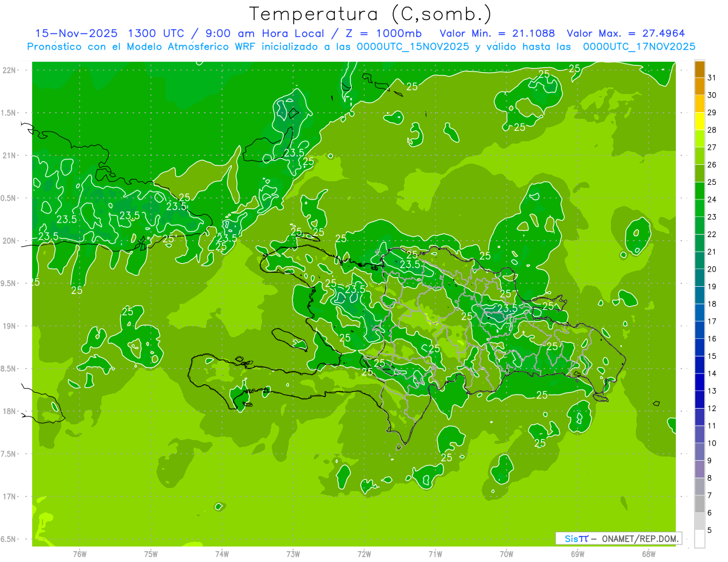Click the '73W' longitude axis label
The image size is (728, 562).
(293, 554)
